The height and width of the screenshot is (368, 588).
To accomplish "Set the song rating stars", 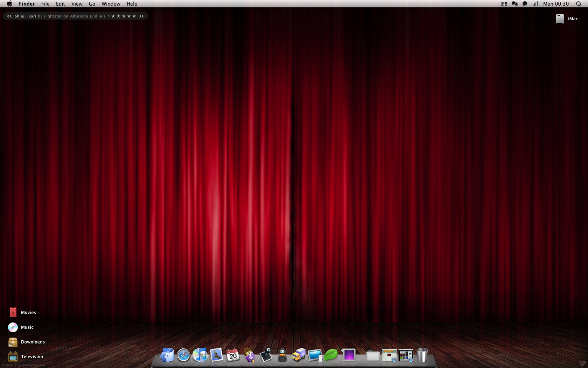I will tap(124, 16).
